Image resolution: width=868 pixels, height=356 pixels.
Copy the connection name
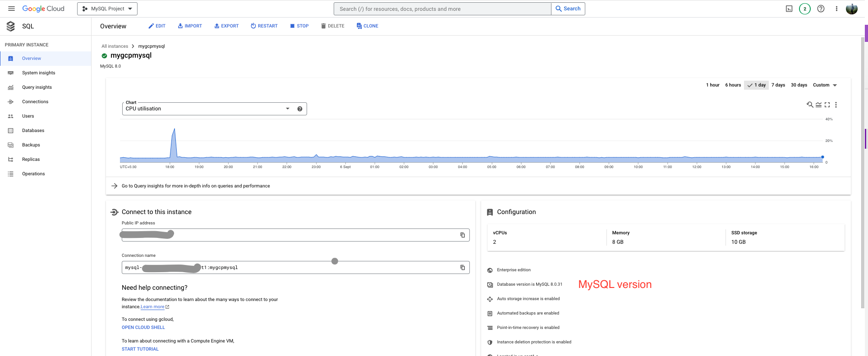pos(463,267)
